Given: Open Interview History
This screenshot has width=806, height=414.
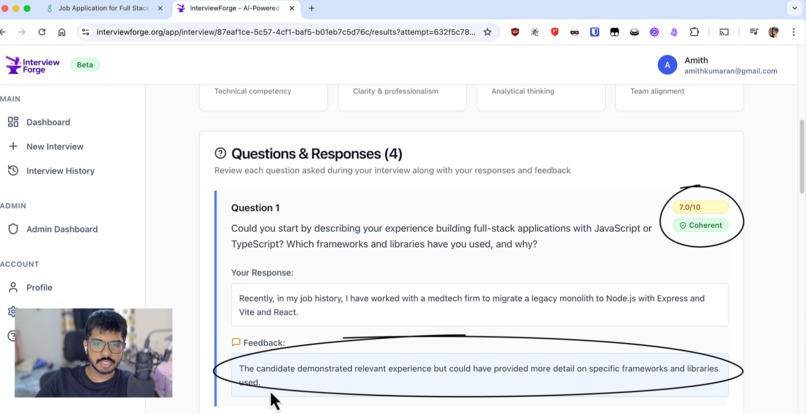Looking at the screenshot, I should click(x=60, y=171).
